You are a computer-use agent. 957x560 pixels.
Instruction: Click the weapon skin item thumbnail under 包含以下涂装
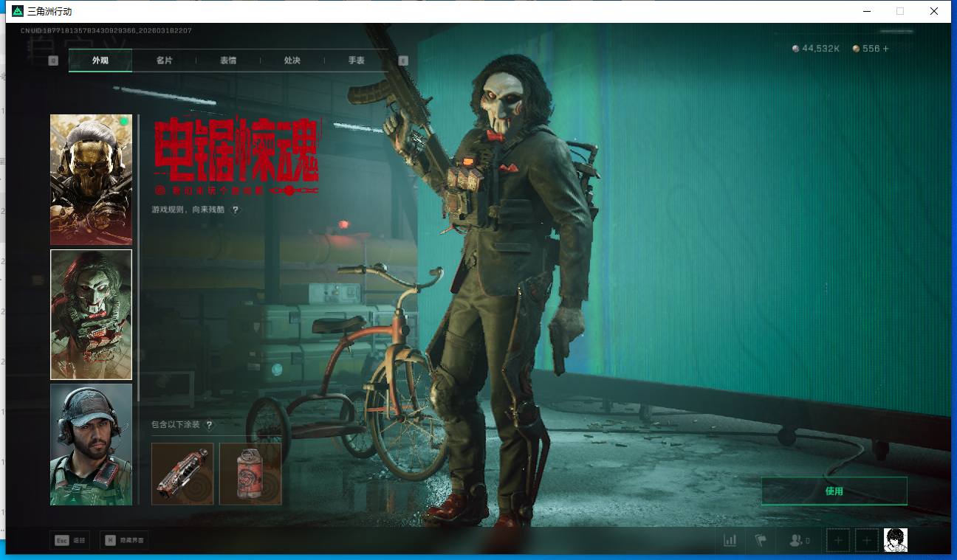point(182,474)
